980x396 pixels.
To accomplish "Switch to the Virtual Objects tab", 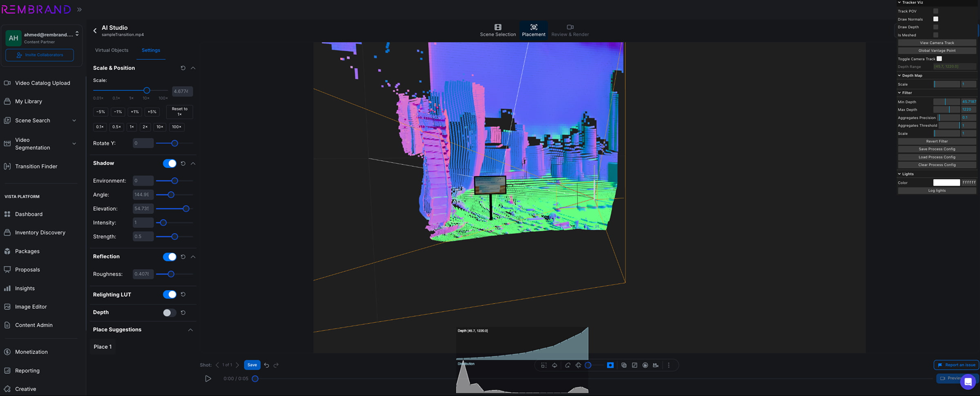I will click(111, 50).
